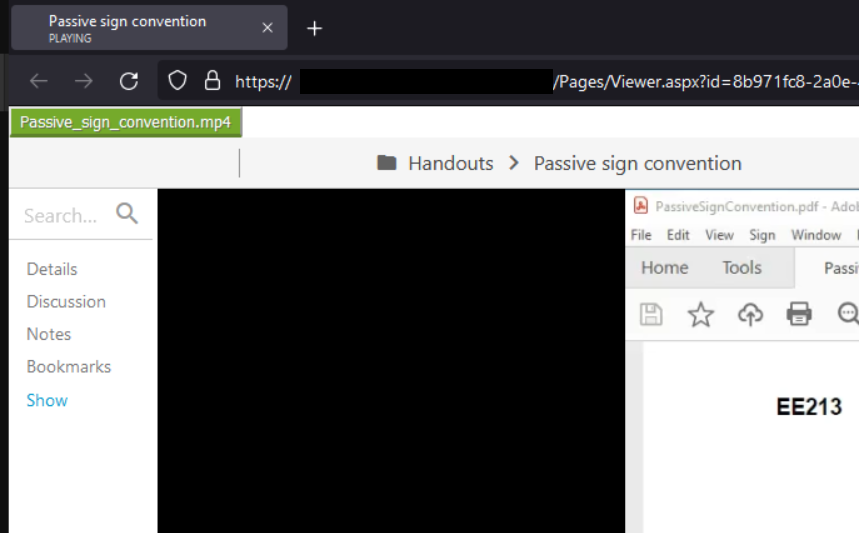The image size is (860, 533).
Task: Click the Passive_sign_convention.mp4 green label
Action: [x=126, y=122]
